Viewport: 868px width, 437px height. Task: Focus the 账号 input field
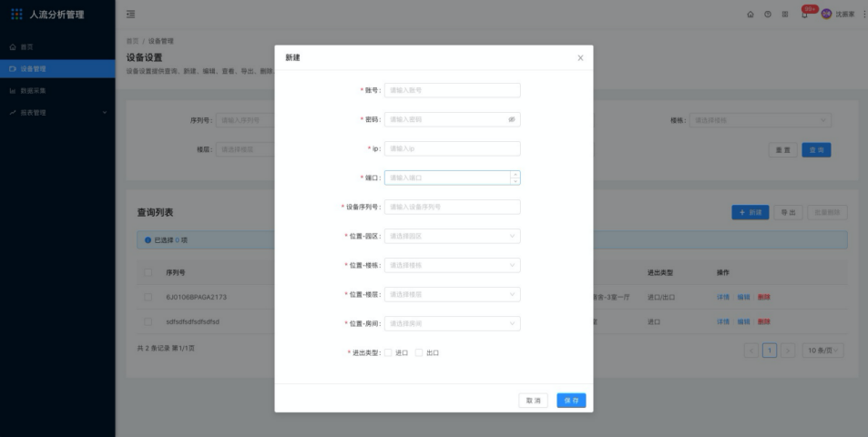click(453, 90)
